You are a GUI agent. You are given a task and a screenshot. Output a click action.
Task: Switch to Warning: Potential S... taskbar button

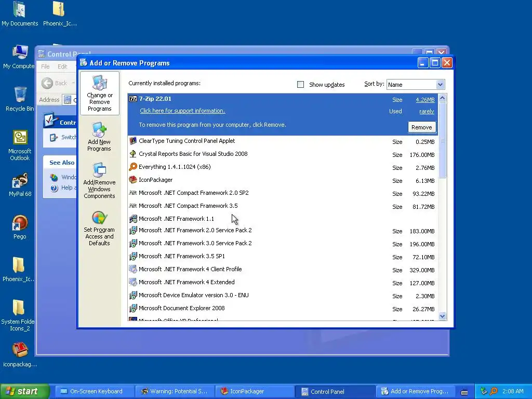click(175, 392)
